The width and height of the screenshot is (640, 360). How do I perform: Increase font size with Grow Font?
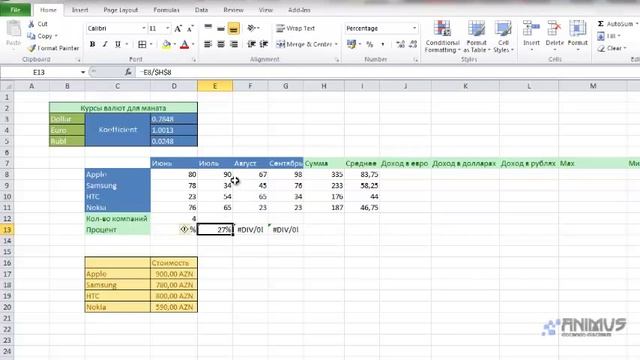point(178,29)
